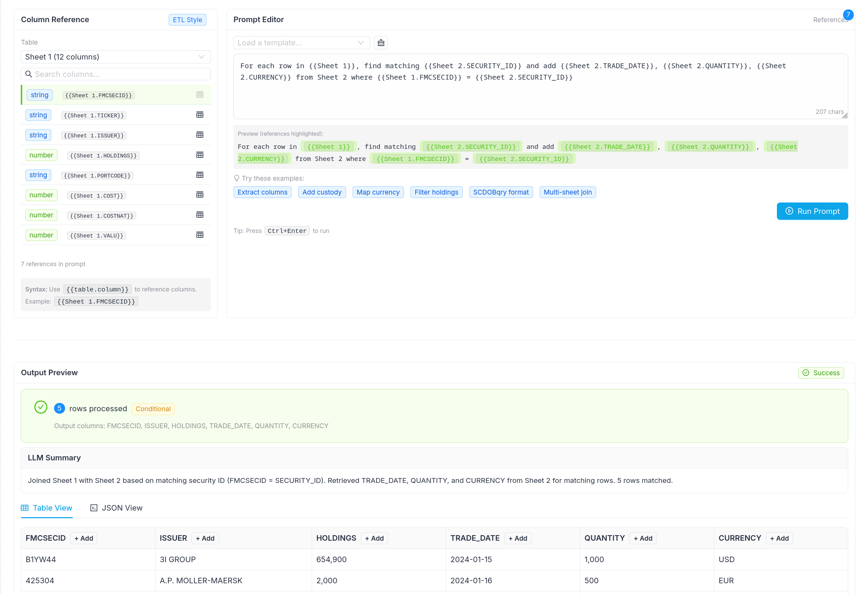Insert the Add custody example

point(322,192)
